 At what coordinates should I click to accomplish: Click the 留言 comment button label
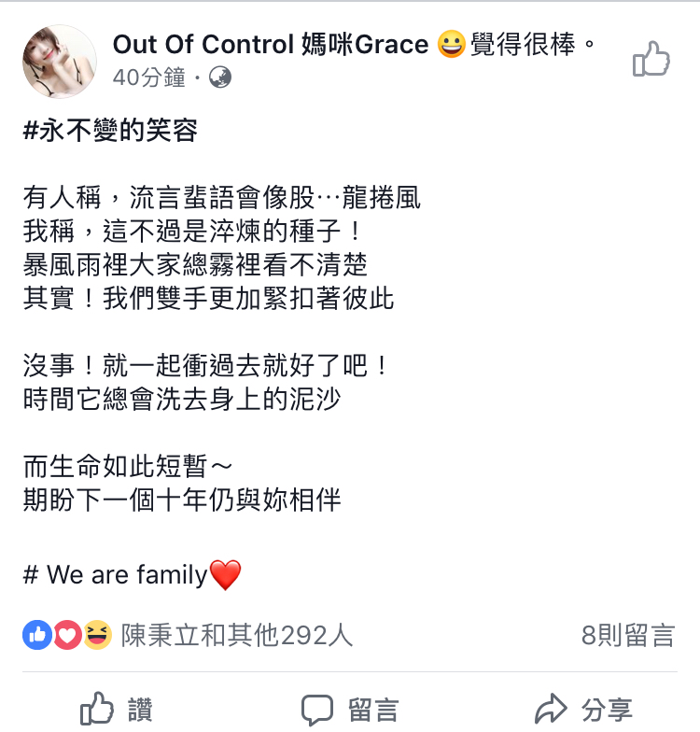pos(373,710)
